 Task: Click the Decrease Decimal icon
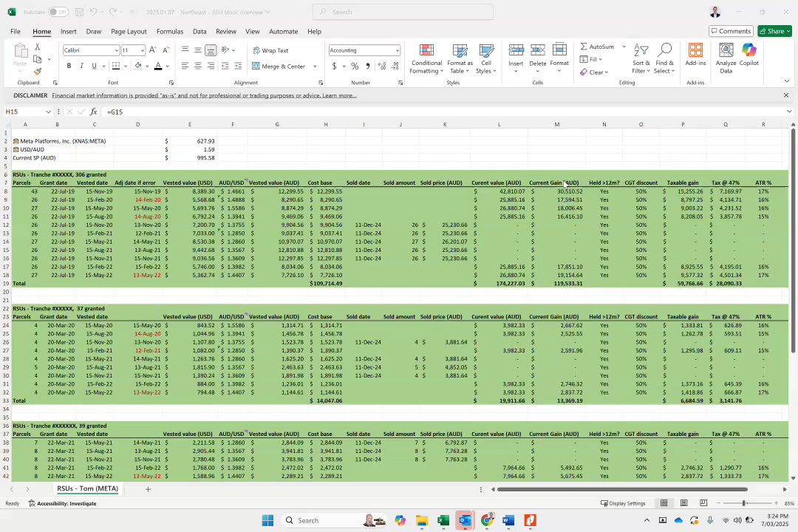point(395,66)
